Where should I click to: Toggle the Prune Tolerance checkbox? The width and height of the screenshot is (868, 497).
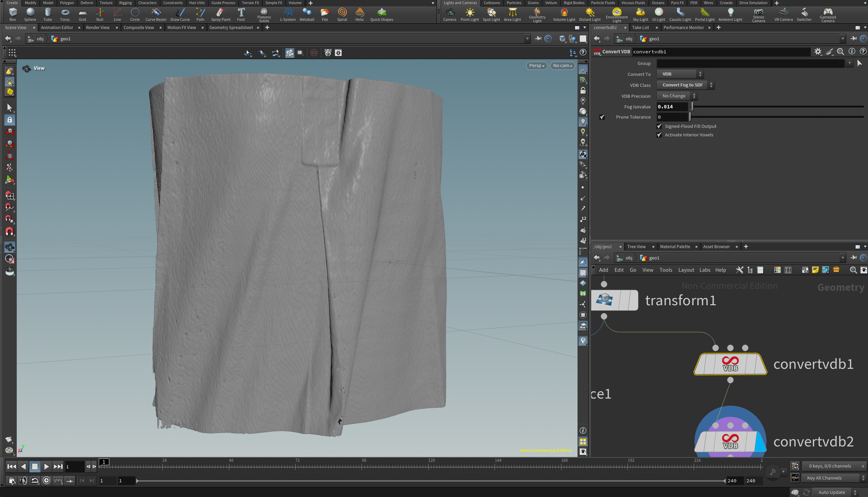coord(602,117)
